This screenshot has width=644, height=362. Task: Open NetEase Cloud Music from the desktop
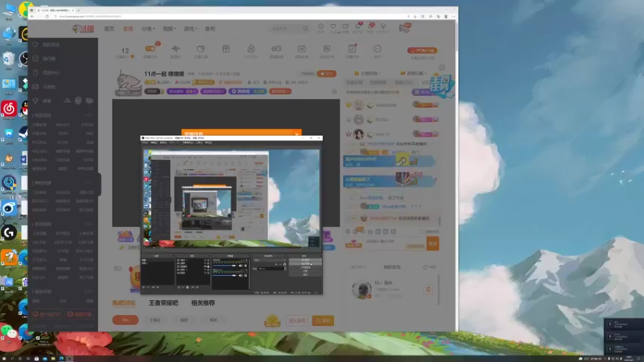click(9, 109)
